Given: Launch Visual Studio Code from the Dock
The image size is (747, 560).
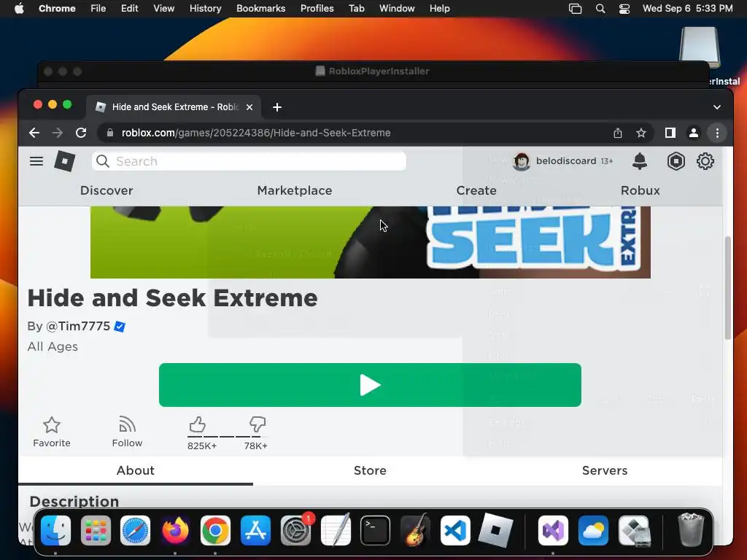Looking at the screenshot, I should [x=455, y=530].
